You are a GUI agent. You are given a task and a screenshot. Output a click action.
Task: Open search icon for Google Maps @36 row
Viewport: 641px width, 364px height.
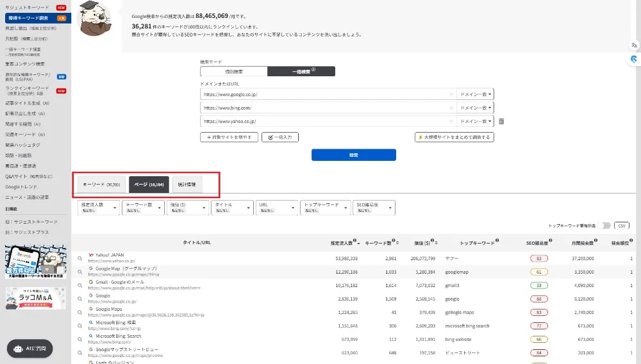(x=79, y=313)
